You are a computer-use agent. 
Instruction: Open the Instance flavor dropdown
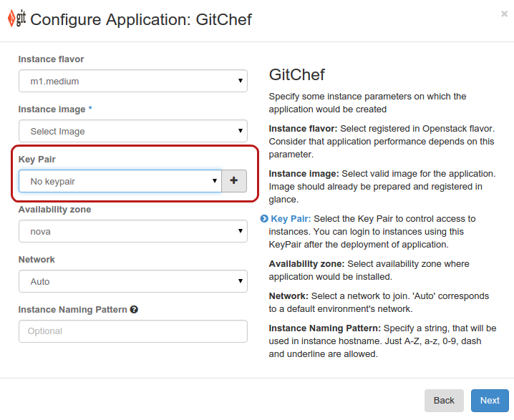[132, 81]
